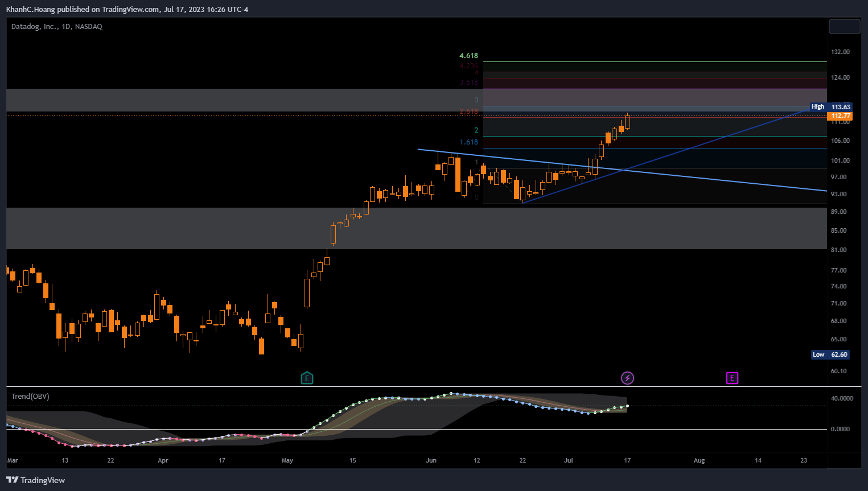This screenshot has width=868, height=491.
Task: Click the Low 62.60 price label
Action: [830, 354]
